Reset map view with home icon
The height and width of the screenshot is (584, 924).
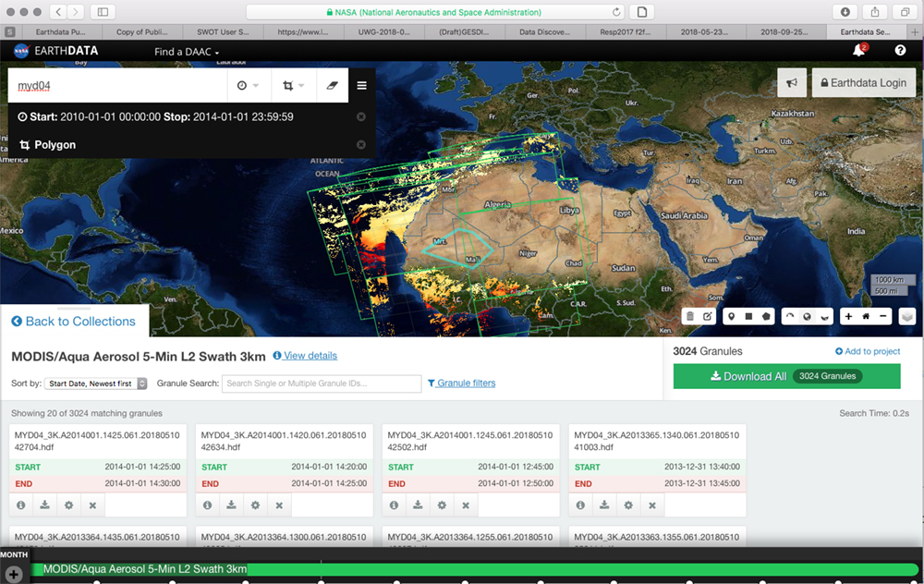pos(866,316)
